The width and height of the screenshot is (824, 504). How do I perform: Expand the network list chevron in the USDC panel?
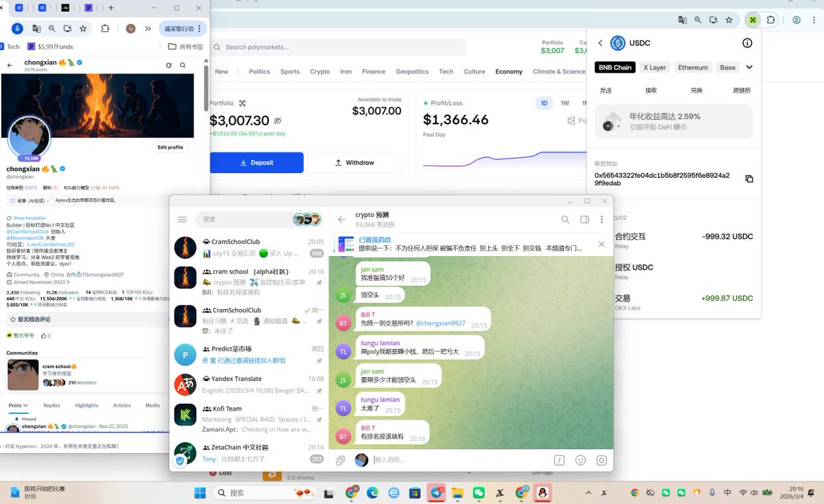point(748,67)
